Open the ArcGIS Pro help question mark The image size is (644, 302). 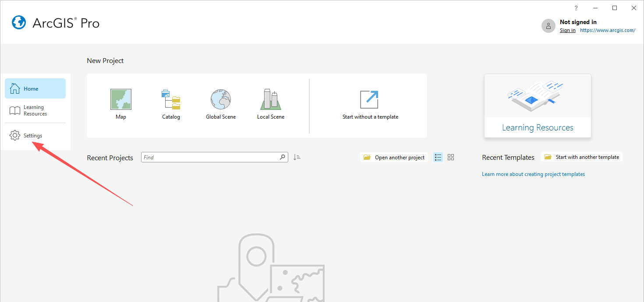tap(576, 8)
